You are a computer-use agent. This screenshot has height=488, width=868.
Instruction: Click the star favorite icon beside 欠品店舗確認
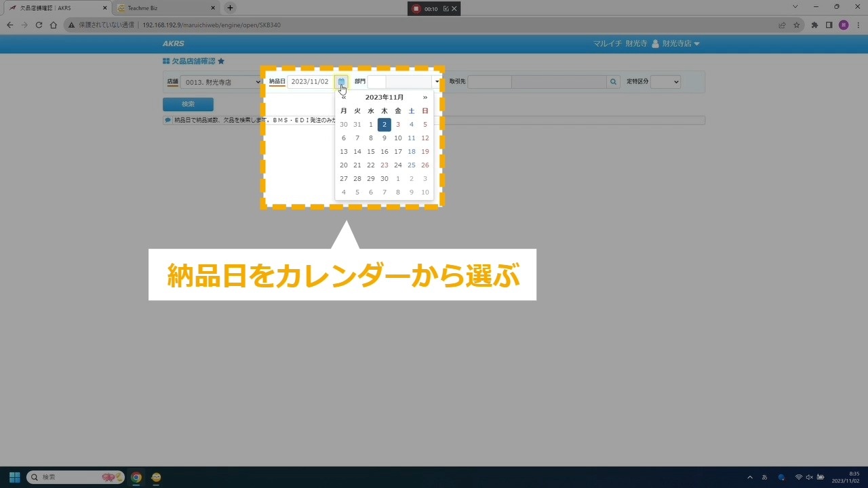221,61
